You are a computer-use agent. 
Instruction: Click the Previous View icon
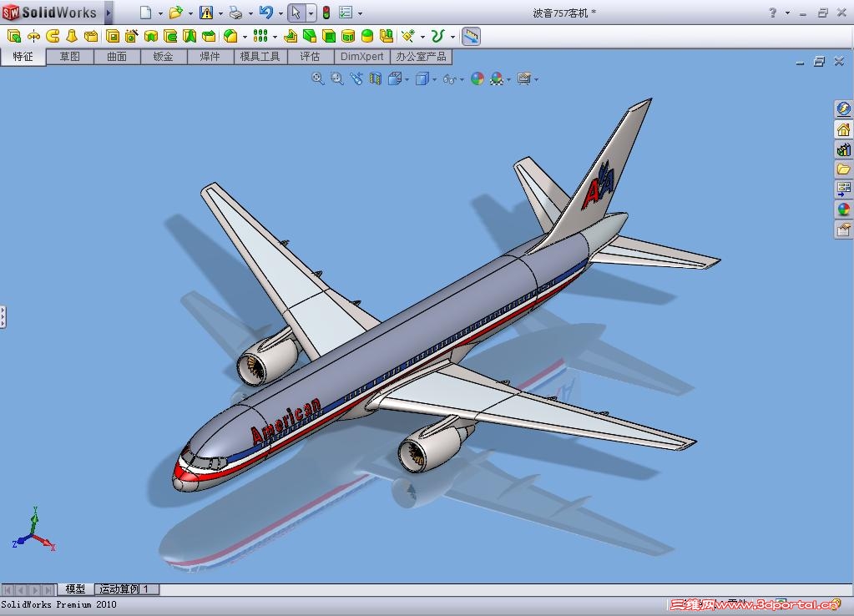click(356, 79)
